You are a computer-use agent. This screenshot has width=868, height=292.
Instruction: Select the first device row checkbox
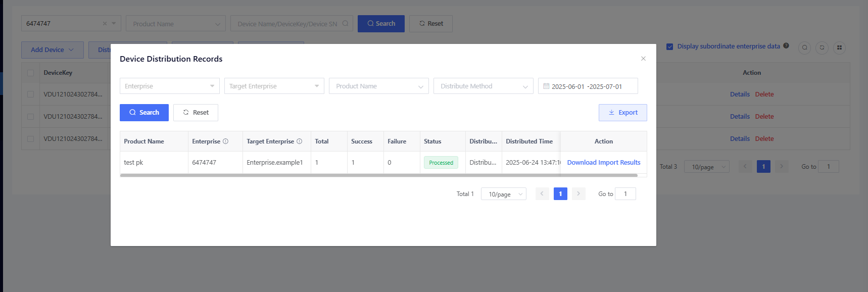[31, 94]
